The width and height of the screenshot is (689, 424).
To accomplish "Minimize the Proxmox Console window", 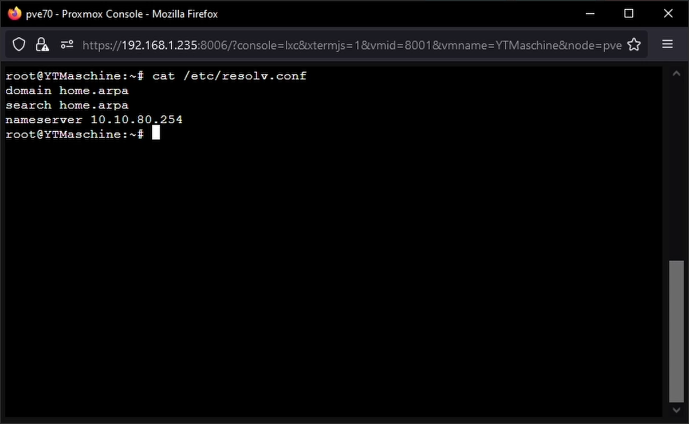I will [590, 14].
